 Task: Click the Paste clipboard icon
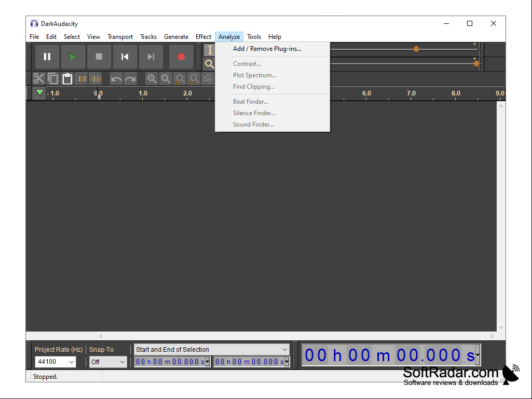[67, 79]
